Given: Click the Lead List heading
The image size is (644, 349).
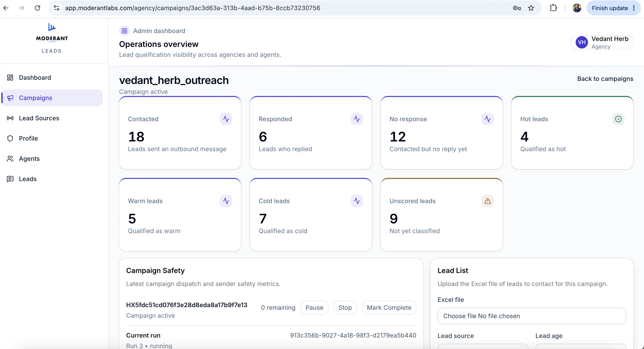Looking at the screenshot, I should coord(453,271).
